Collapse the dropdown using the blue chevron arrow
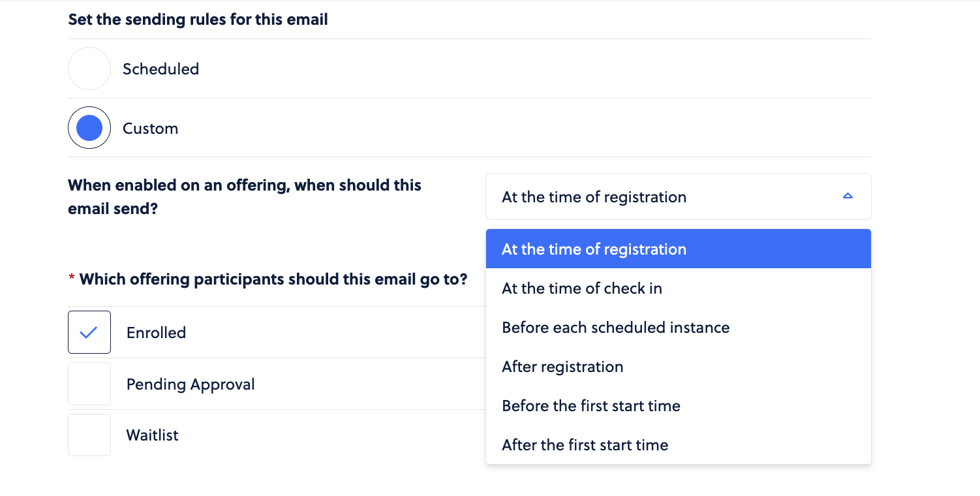 coord(848,196)
